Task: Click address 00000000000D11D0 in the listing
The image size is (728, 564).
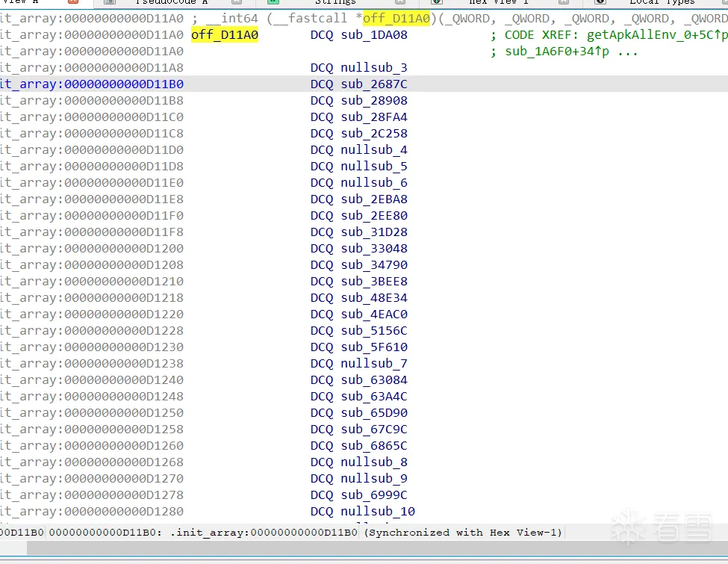Action: pyautogui.click(x=124, y=149)
